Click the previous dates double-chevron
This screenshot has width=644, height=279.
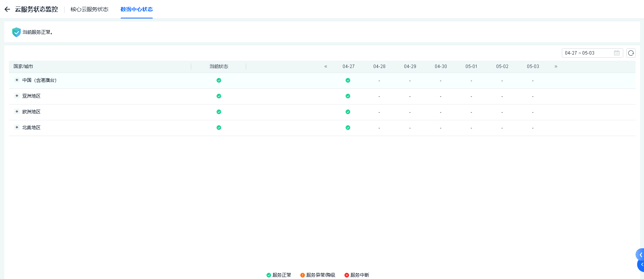tap(326, 66)
